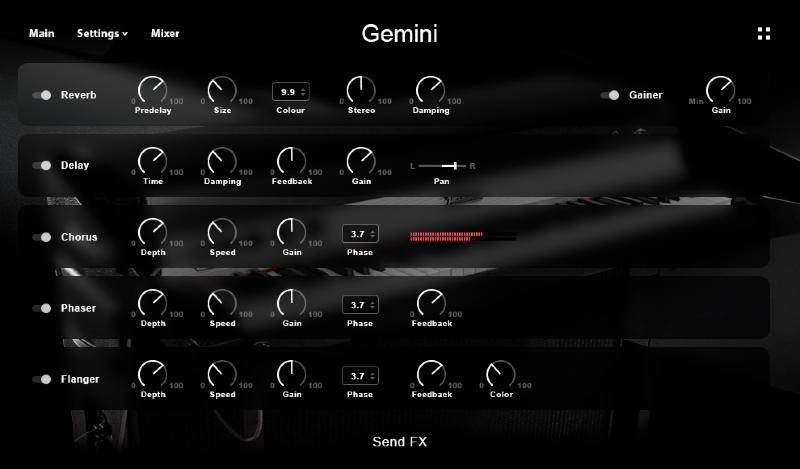Switch to the Mixer tab
The width and height of the screenshot is (800, 469).
[165, 33]
